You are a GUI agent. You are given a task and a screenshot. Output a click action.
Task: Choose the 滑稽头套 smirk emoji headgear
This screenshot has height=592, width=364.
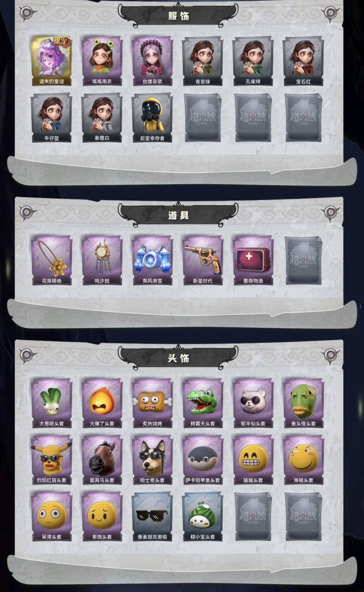[303, 460]
